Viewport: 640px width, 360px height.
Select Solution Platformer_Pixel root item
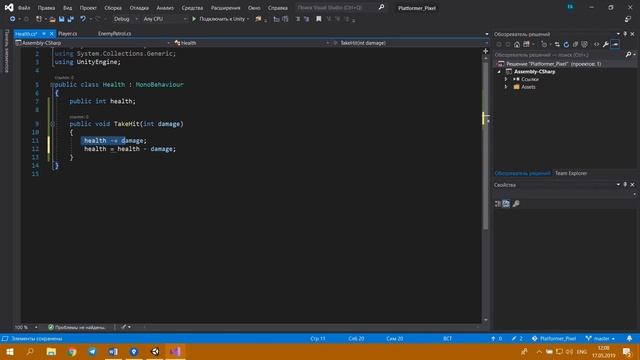553,64
